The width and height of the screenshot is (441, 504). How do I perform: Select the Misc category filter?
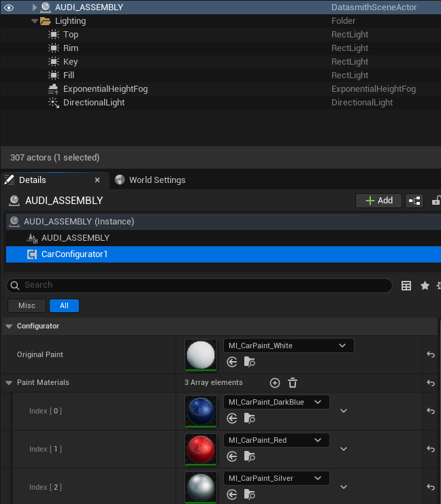(27, 305)
